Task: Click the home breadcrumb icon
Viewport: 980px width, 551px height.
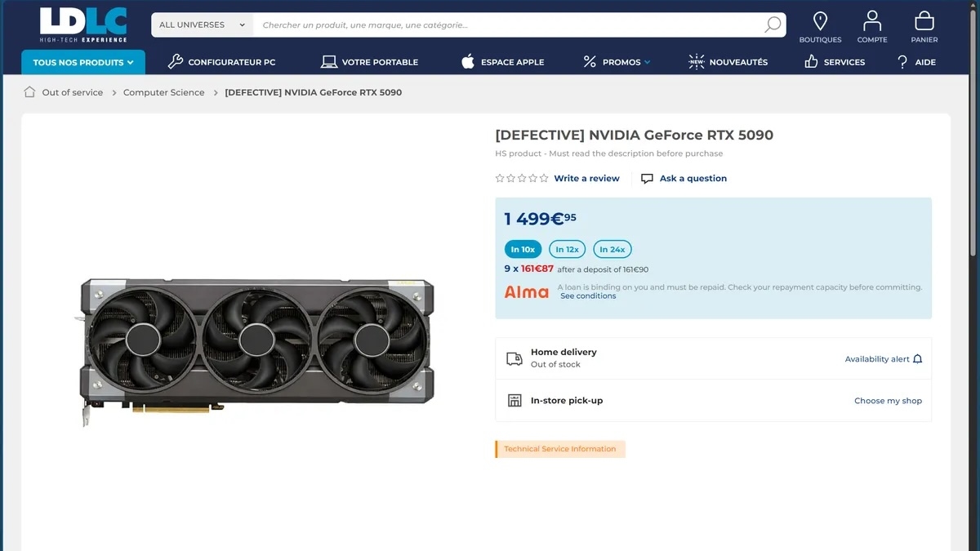Action: (29, 92)
